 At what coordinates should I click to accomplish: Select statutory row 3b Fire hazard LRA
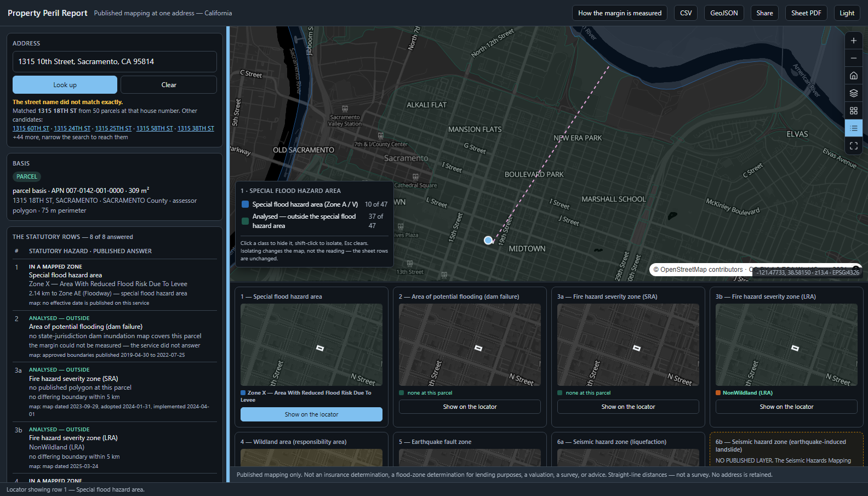click(x=115, y=448)
